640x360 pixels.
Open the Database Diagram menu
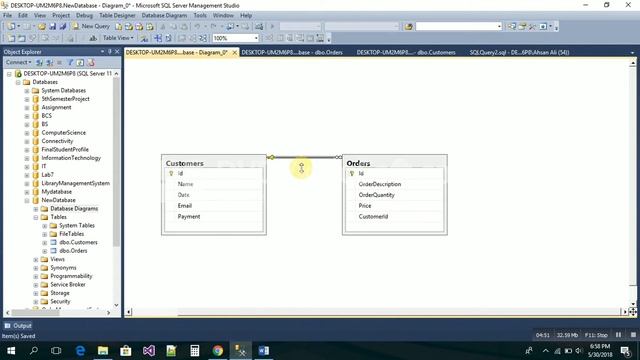164,15
